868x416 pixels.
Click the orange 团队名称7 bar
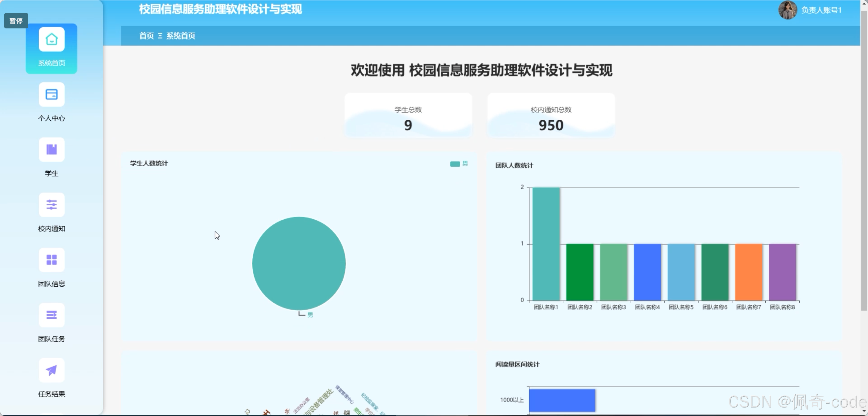(x=748, y=272)
